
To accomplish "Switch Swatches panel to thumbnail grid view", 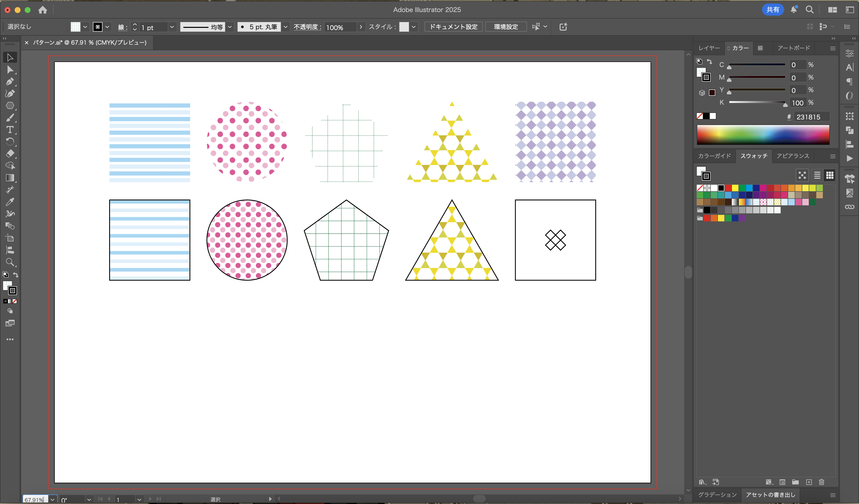I will point(830,175).
